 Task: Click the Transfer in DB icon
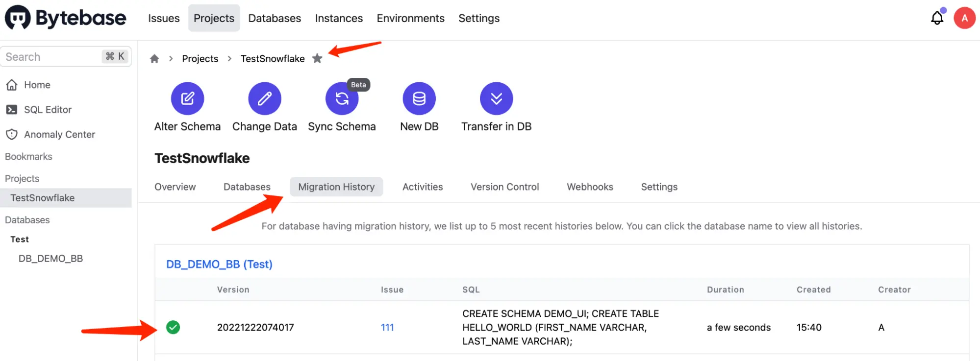tap(496, 98)
